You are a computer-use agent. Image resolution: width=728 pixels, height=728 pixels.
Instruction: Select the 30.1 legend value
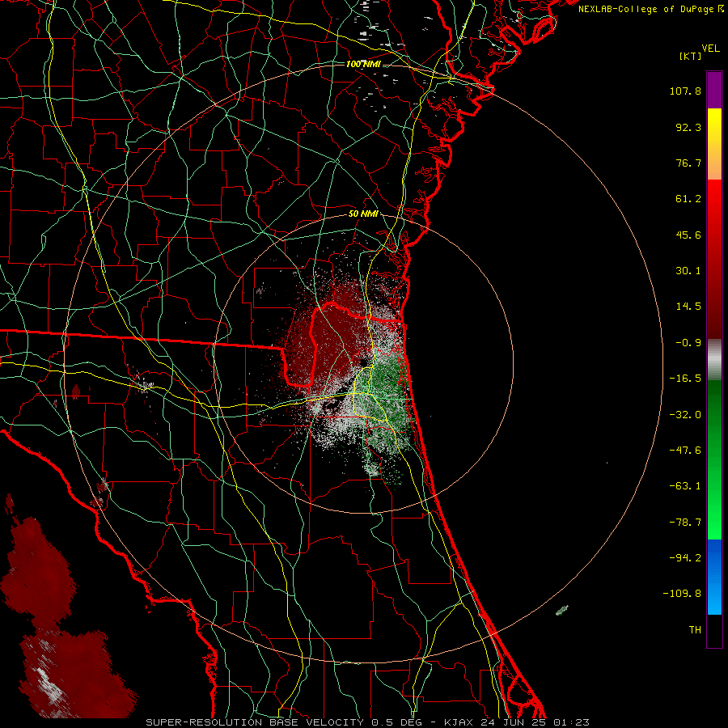pyautogui.click(x=688, y=271)
